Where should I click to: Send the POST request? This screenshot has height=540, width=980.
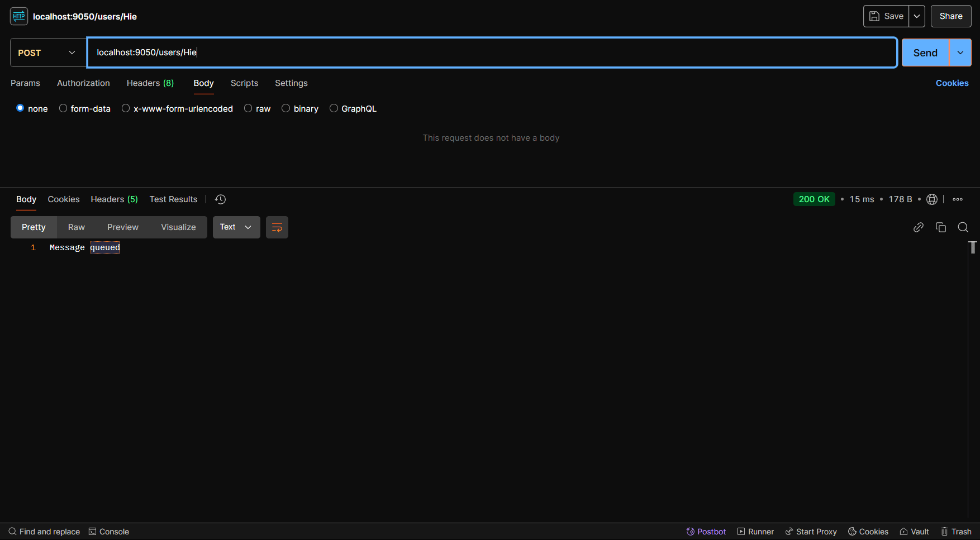coord(925,52)
